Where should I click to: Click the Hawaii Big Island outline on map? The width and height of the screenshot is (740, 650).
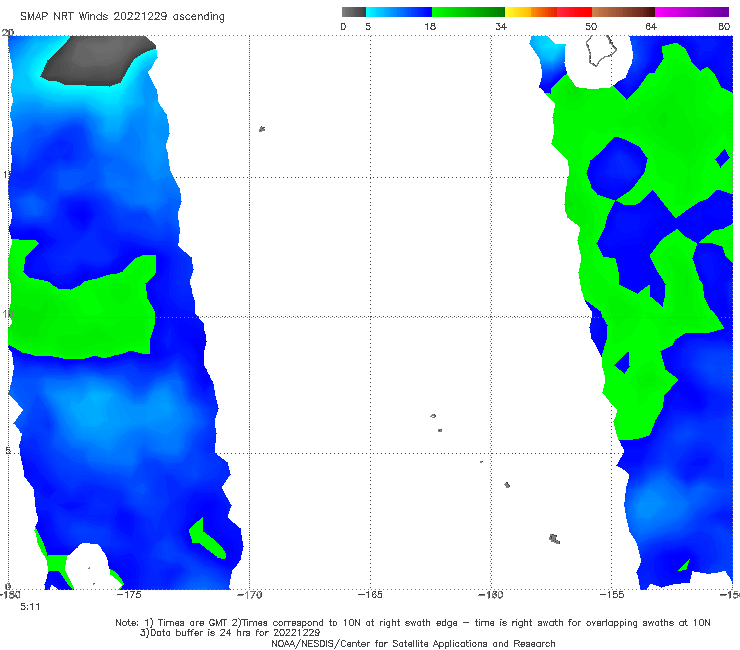click(601, 51)
